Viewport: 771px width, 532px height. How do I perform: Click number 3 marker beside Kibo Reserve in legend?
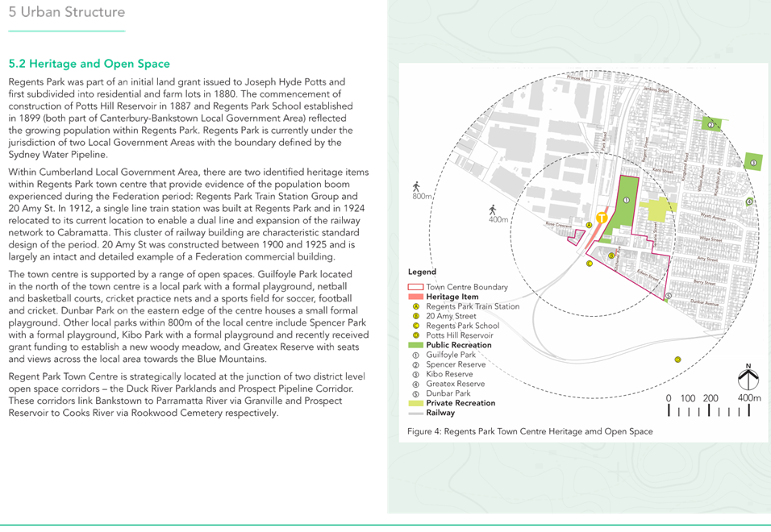click(x=416, y=374)
